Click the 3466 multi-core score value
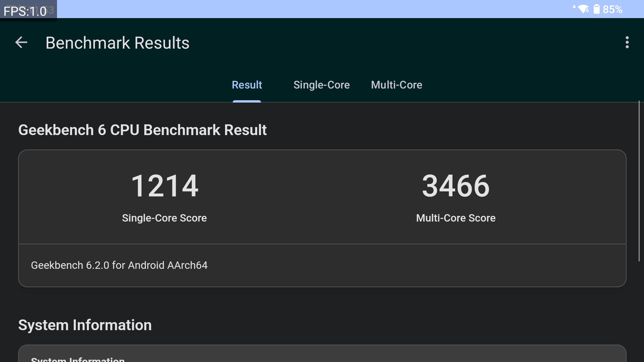644x362 pixels. click(455, 186)
